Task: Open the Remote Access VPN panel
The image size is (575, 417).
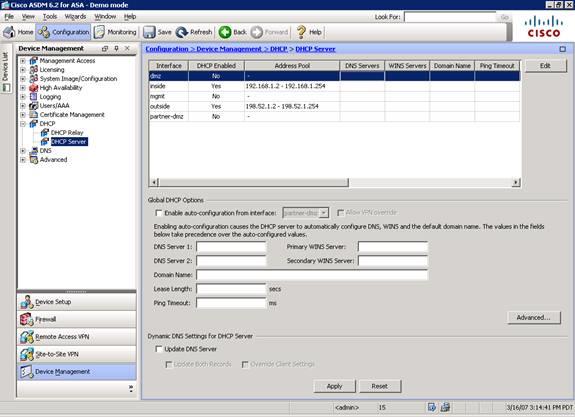Action: 77,337
